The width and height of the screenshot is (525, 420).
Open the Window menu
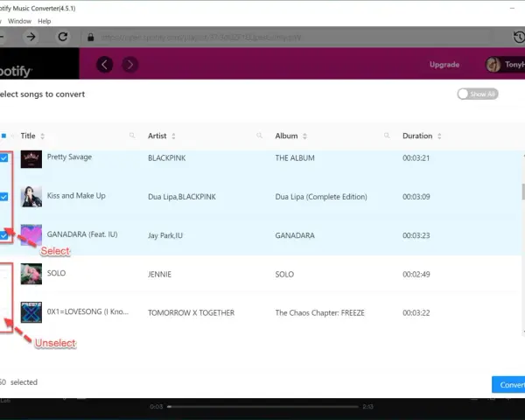(19, 21)
